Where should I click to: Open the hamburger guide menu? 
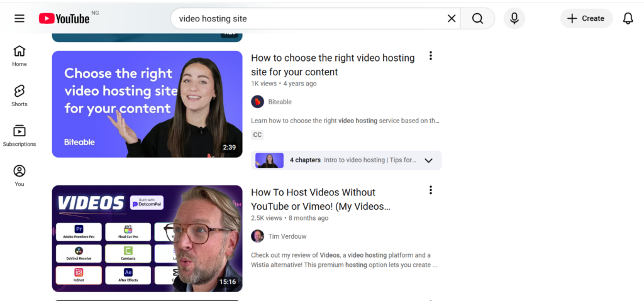click(19, 19)
